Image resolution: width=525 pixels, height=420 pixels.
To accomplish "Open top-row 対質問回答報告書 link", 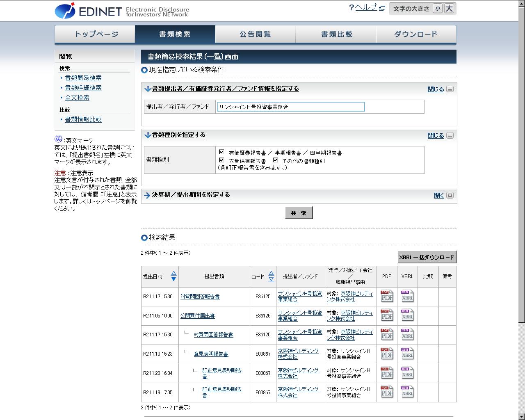I will coord(200,297).
